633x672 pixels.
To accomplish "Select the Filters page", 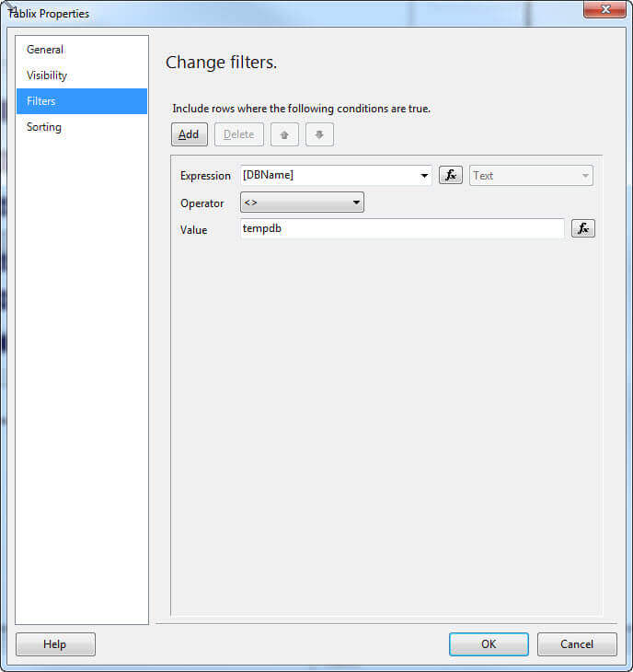I will point(82,101).
